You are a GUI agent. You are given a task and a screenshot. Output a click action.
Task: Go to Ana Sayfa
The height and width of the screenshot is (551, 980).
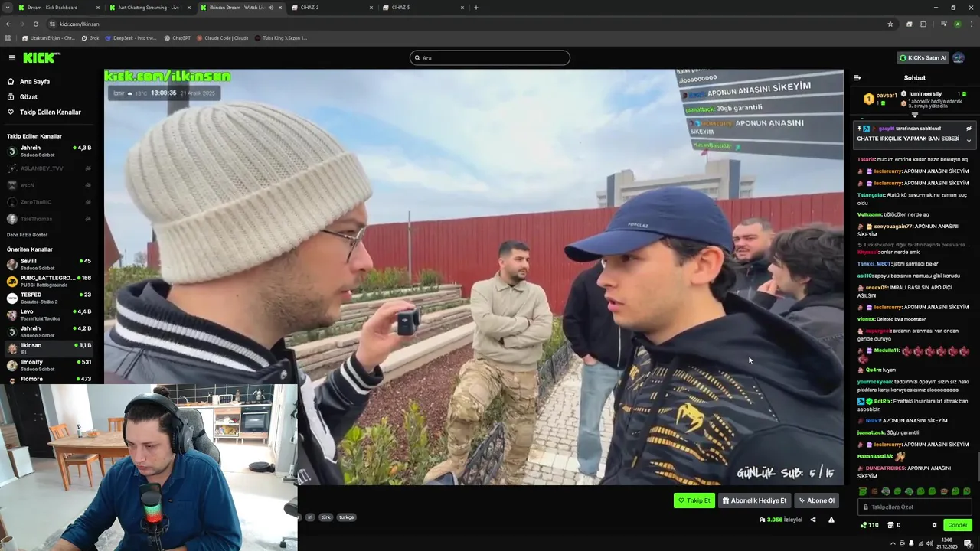(x=34, y=81)
